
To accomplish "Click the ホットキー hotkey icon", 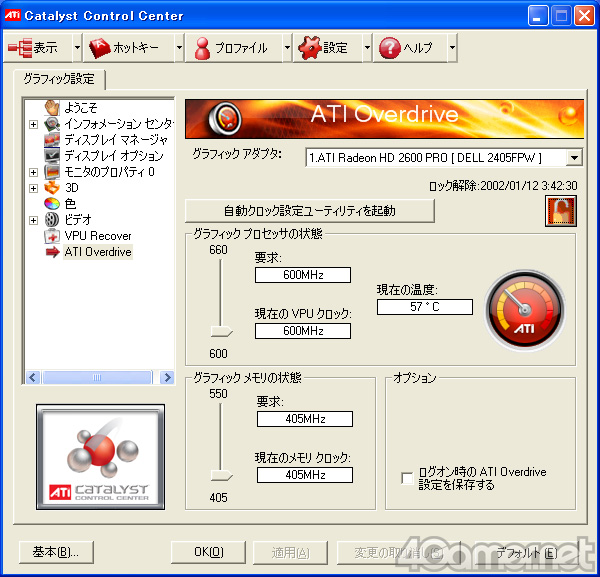I will [x=100, y=48].
